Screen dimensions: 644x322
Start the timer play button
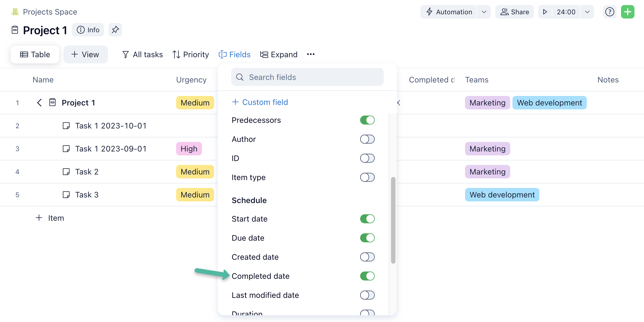point(545,12)
